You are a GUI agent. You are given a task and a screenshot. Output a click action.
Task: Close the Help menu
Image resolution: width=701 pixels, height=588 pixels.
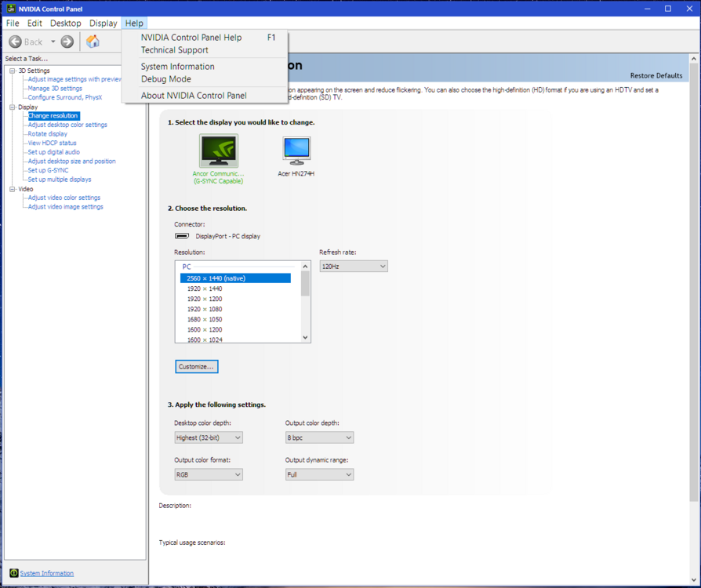click(134, 23)
